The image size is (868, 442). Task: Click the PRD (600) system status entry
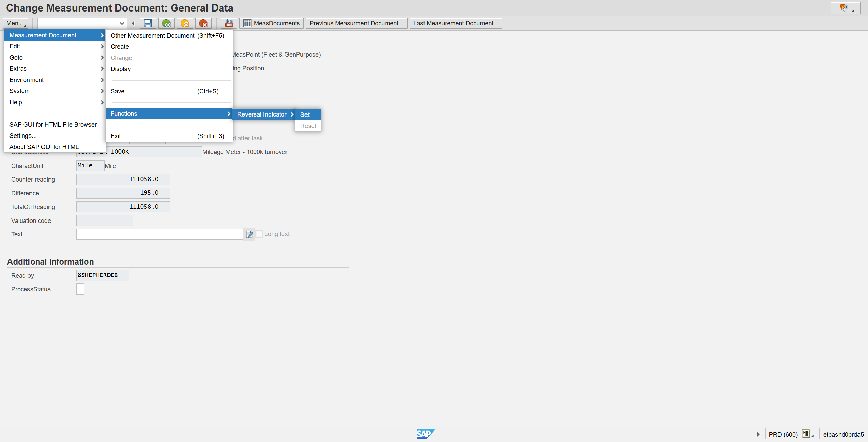pyautogui.click(x=783, y=434)
